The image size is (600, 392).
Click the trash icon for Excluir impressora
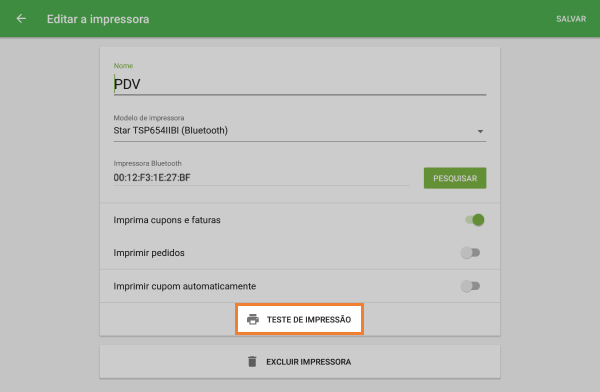(252, 361)
